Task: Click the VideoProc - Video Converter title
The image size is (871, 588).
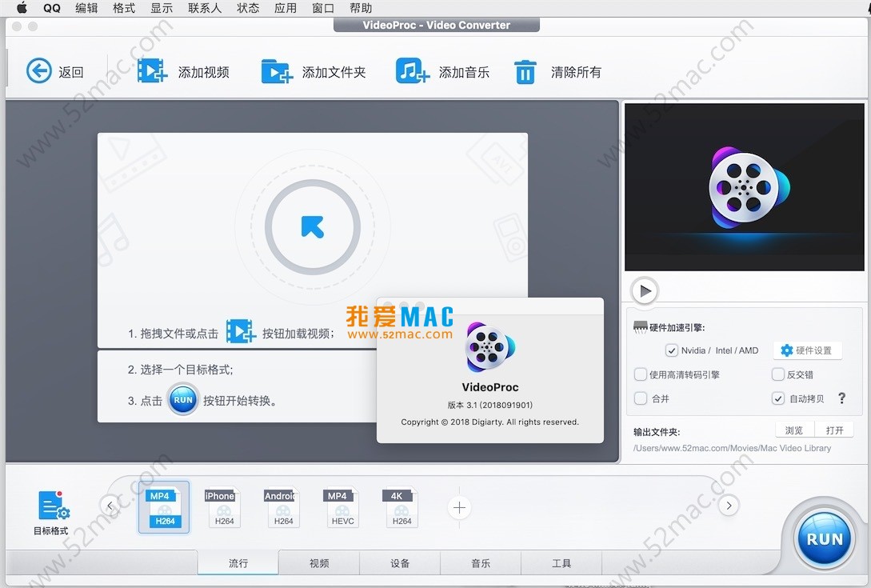Action: (x=436, y=25)
